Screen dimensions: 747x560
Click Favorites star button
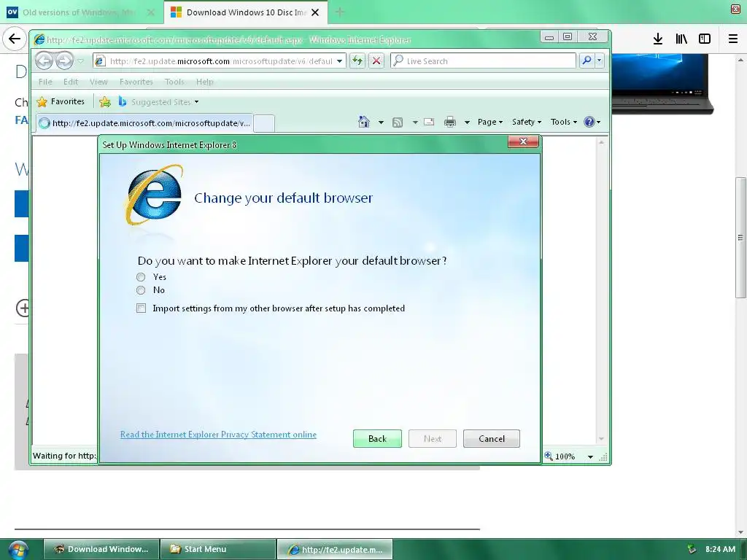tap(61, 101)
